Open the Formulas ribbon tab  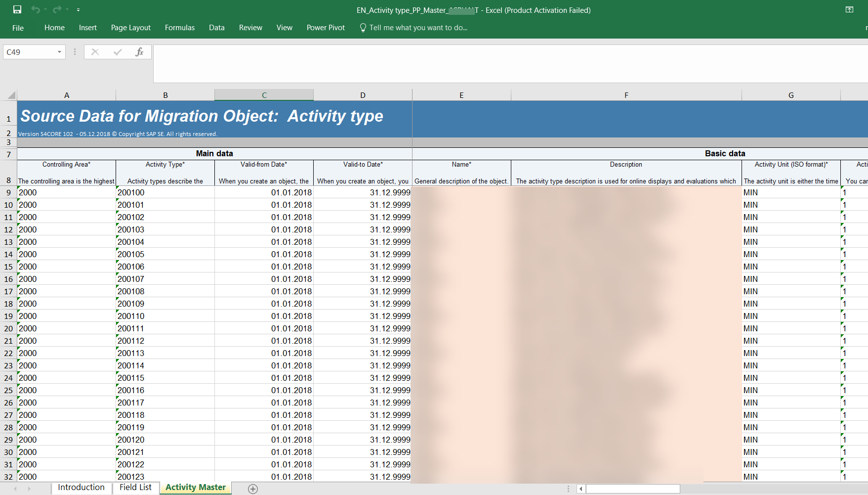coord(180,28)
